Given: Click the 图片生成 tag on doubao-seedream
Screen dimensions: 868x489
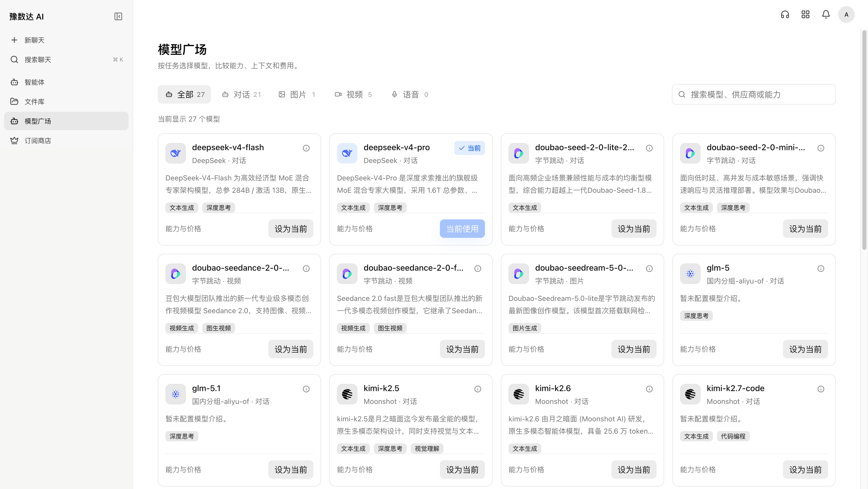Looking at the screenshot, I should [x=525, y=328].
